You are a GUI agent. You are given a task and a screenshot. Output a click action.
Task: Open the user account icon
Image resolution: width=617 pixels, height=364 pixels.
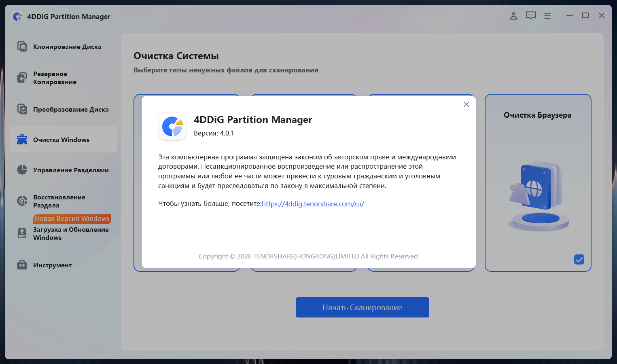click(513, 16)
